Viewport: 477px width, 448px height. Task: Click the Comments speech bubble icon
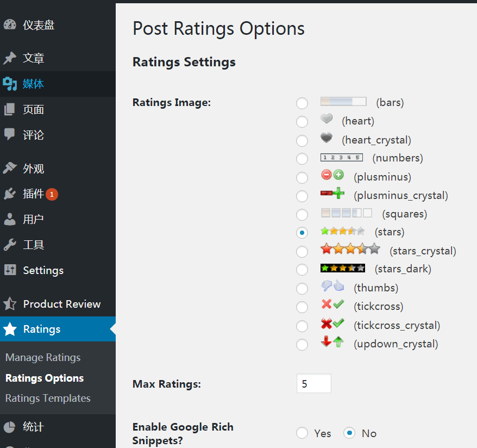click(10, 134)
